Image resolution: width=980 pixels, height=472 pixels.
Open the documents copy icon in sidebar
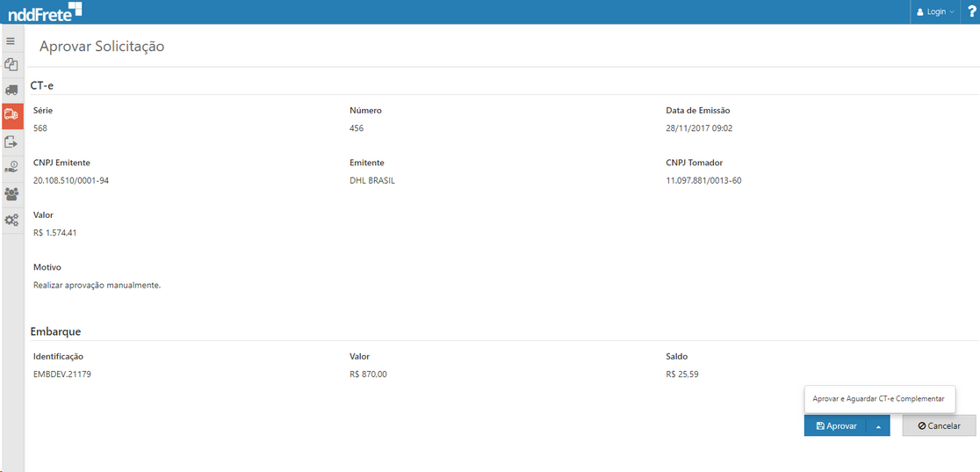(11, 65)
